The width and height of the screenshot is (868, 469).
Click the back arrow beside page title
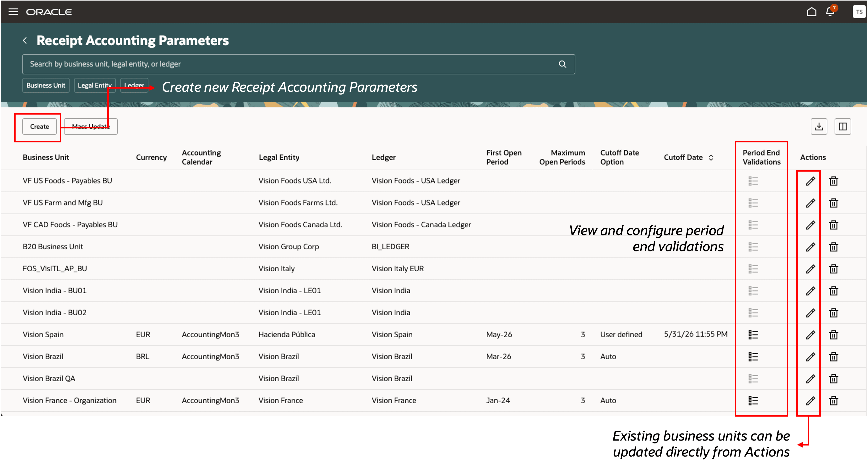pyautogui.click(x=25, y=40)
